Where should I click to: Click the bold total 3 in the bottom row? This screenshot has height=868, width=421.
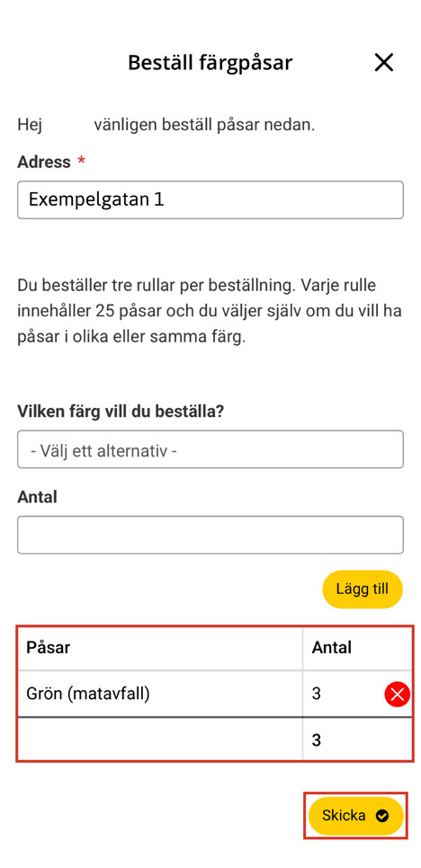tap(317, 740)
